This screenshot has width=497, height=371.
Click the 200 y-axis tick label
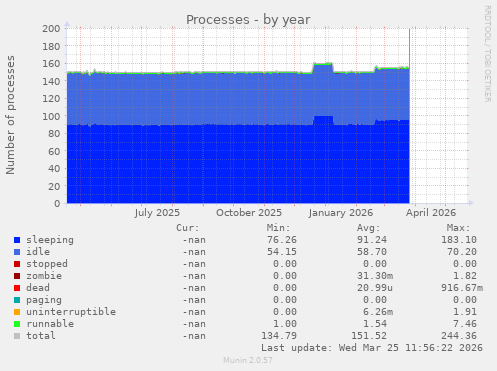coord(51,29)
